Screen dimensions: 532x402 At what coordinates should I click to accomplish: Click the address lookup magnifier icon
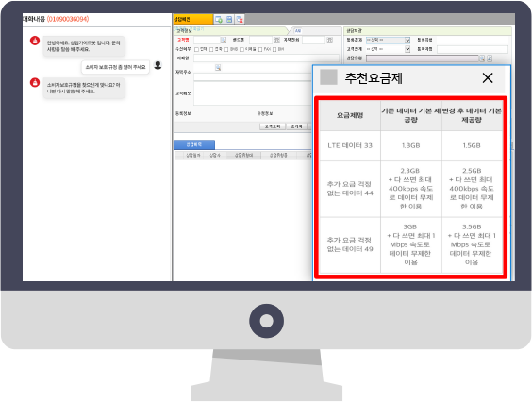click(218, 68)
